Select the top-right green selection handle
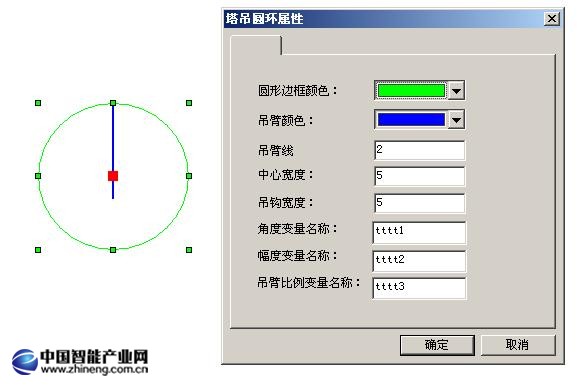The height and width of the screenshot is (387, 577). point(189,103)
